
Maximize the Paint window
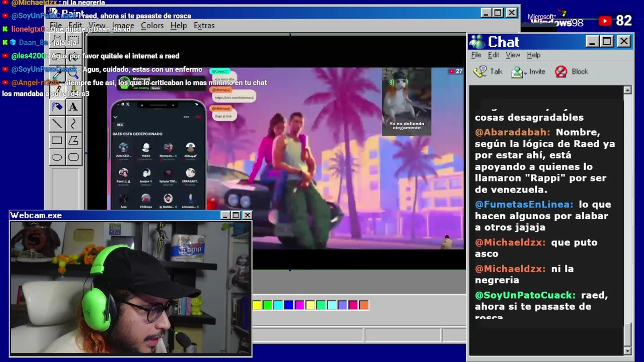click(498, 13)
